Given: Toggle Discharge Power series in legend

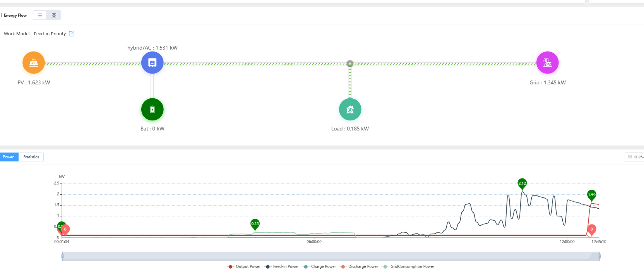Looking at the screenshot, I should [359, 266].
